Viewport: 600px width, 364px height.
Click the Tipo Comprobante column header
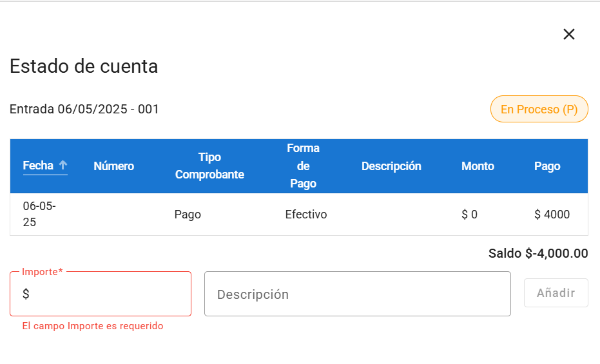coord(209,166)
